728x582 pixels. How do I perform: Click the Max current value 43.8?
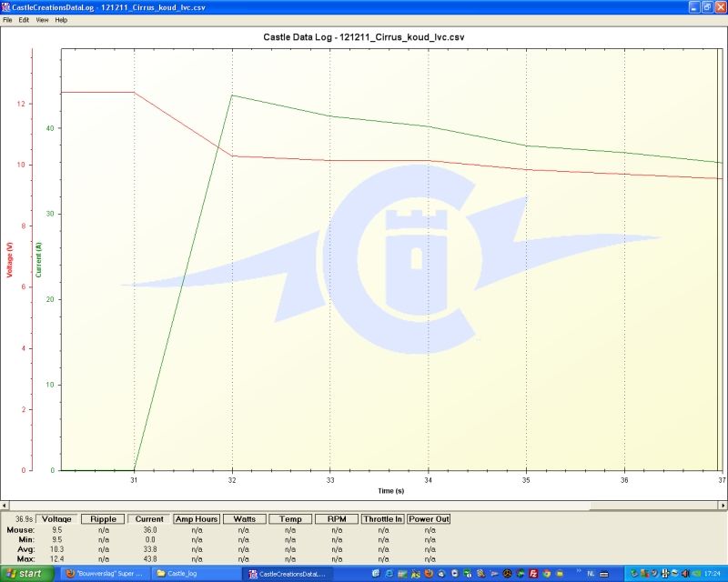(x=149, y=558)
